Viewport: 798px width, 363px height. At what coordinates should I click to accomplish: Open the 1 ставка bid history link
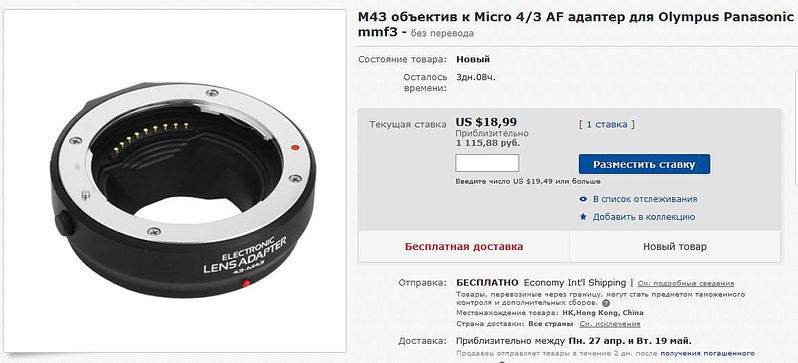(x=607, y=124)
